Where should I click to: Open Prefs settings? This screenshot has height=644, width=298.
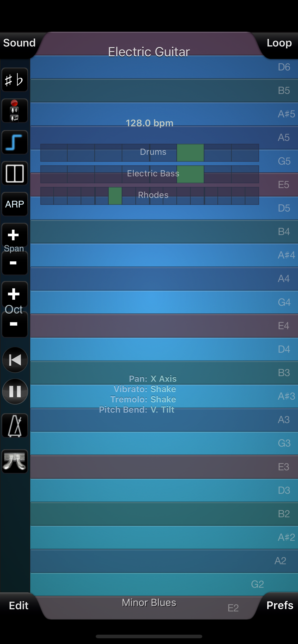(280, 605)
